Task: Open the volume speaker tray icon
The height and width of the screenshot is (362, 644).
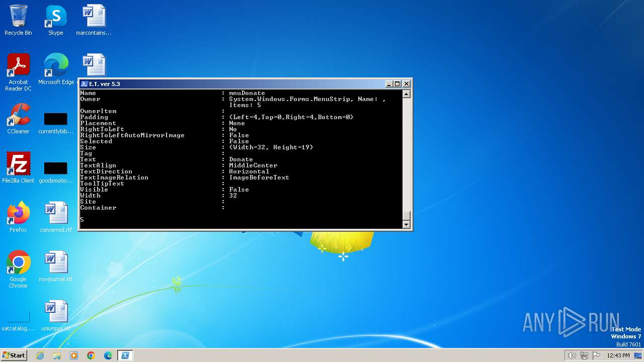Action: [x=572, y=355]
